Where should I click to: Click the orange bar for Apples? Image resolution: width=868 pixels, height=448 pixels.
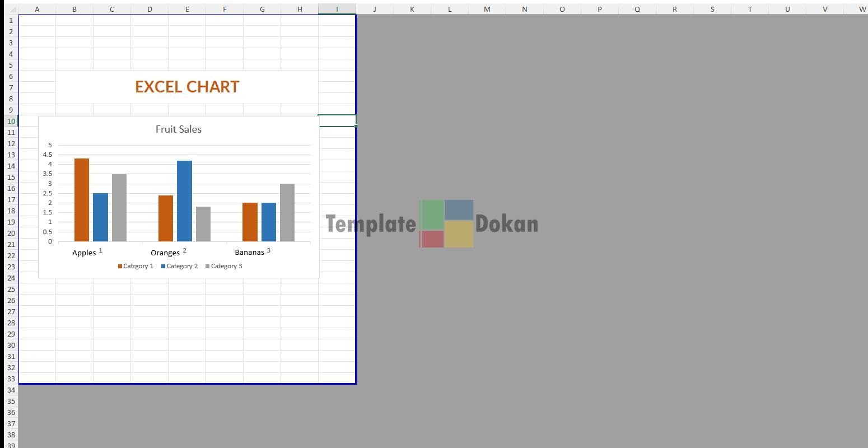point(82,200)
